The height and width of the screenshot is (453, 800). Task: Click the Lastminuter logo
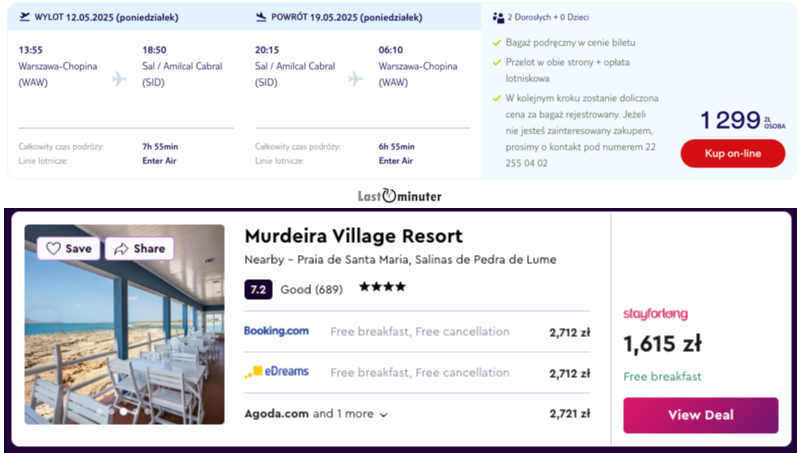pyautogui.click(x=399, y=196)
